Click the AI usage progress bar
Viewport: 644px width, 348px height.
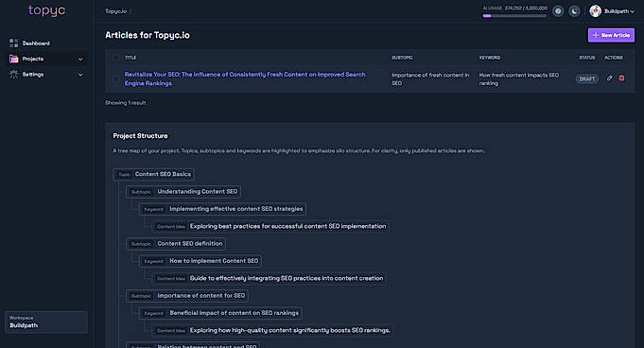514,16
